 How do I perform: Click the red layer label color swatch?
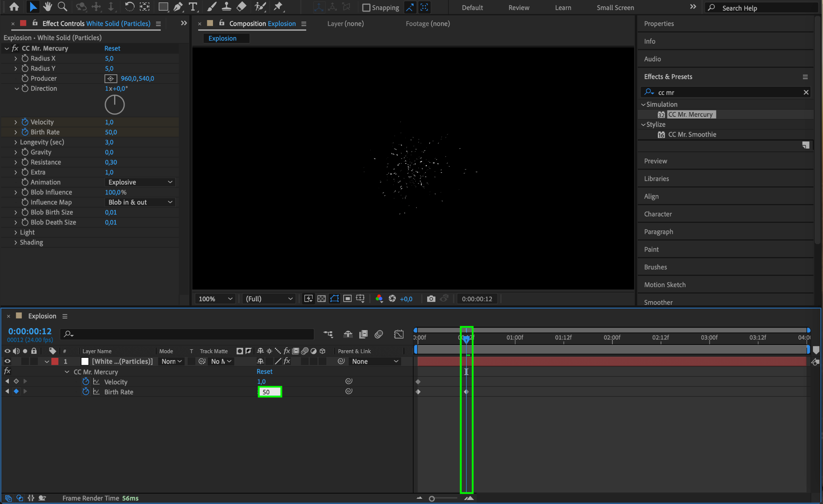[x=55, y=361]
